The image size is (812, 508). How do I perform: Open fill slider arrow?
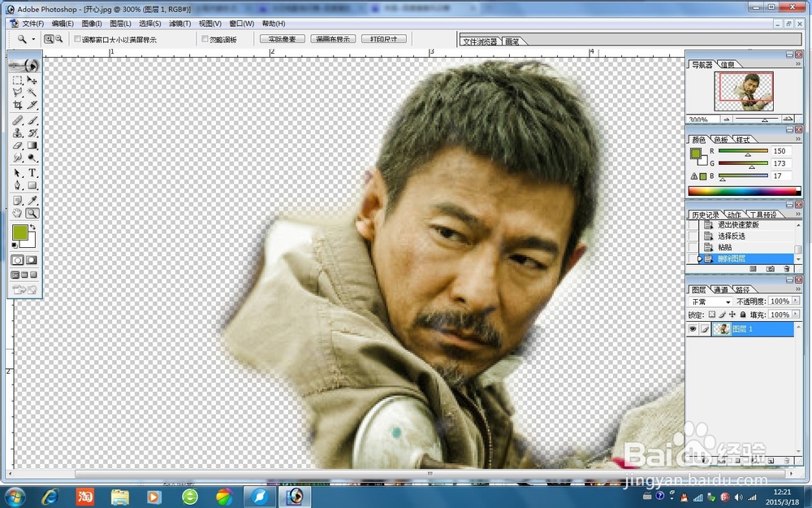coord(796,315)
